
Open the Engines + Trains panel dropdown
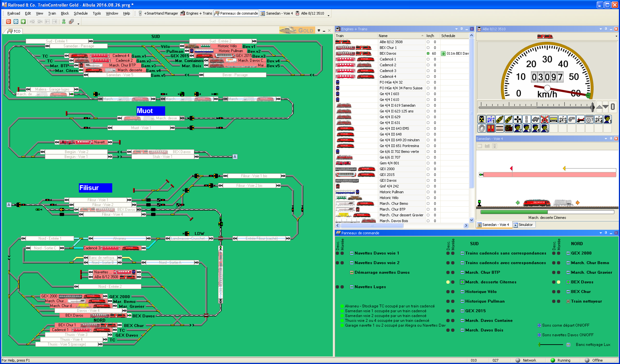click(456, 29)
